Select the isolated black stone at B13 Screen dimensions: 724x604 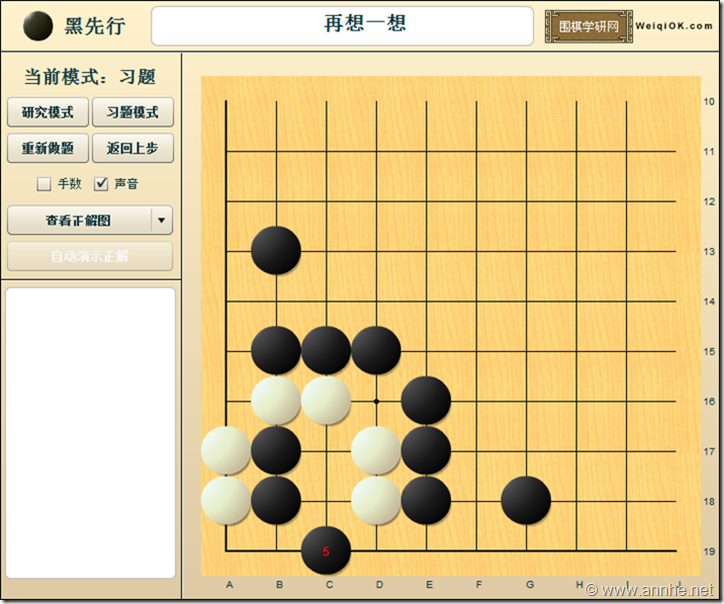pyautogui.click(x=276, y=250)
